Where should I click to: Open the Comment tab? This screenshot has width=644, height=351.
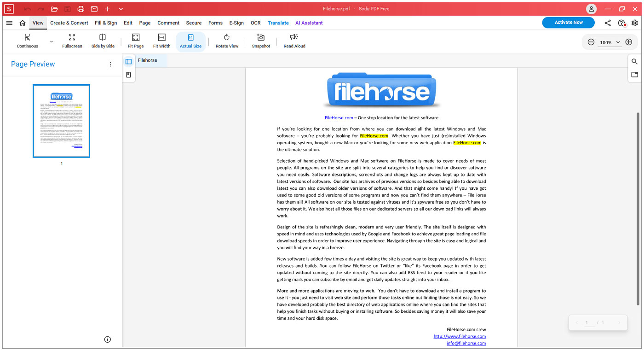168,23
